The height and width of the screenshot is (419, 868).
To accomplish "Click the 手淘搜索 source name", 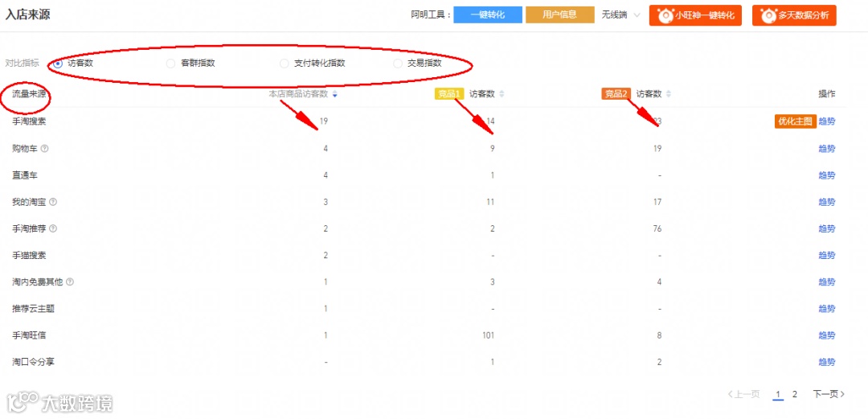I will [x=29, y=122].
